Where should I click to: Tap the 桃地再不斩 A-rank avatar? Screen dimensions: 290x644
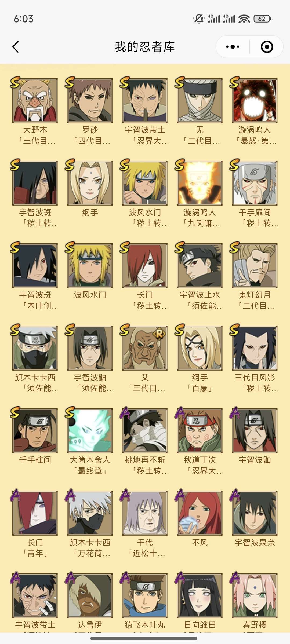pos(145,431)
